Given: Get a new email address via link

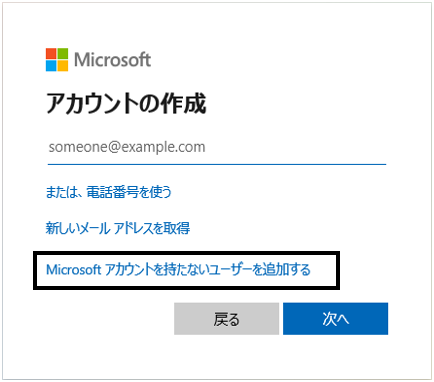Looking at the screenshot, I should 118,228.
